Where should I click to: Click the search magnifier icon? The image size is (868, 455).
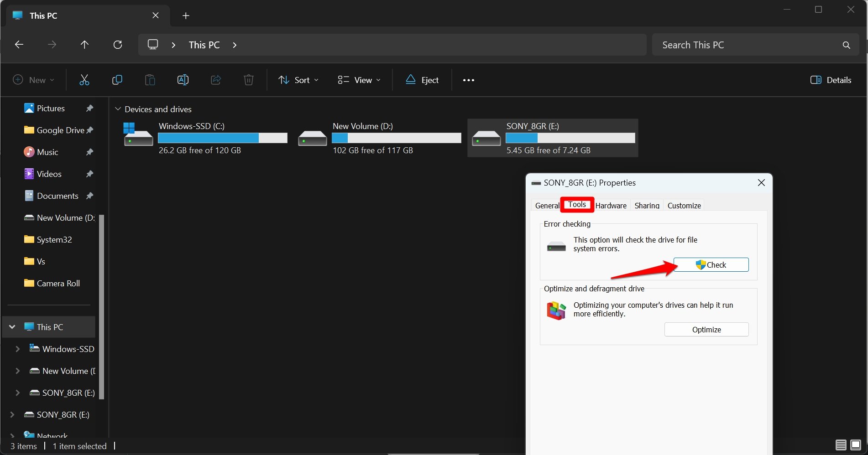point(846,45)
